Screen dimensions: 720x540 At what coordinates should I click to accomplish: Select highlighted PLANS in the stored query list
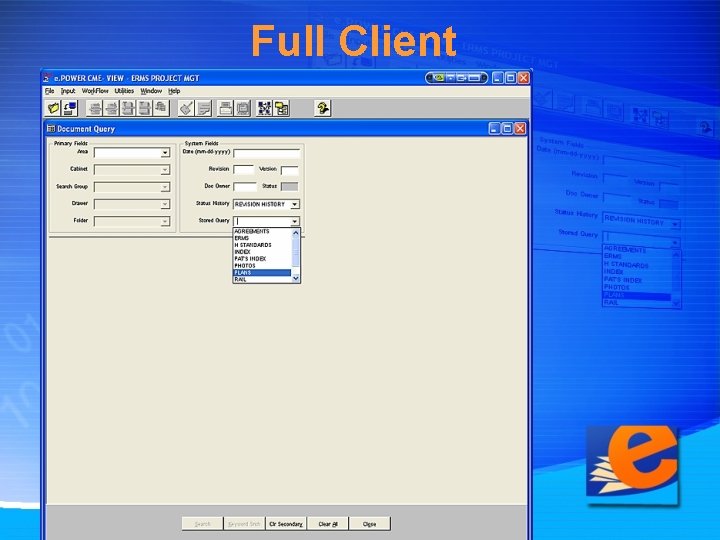coord(262,273)
